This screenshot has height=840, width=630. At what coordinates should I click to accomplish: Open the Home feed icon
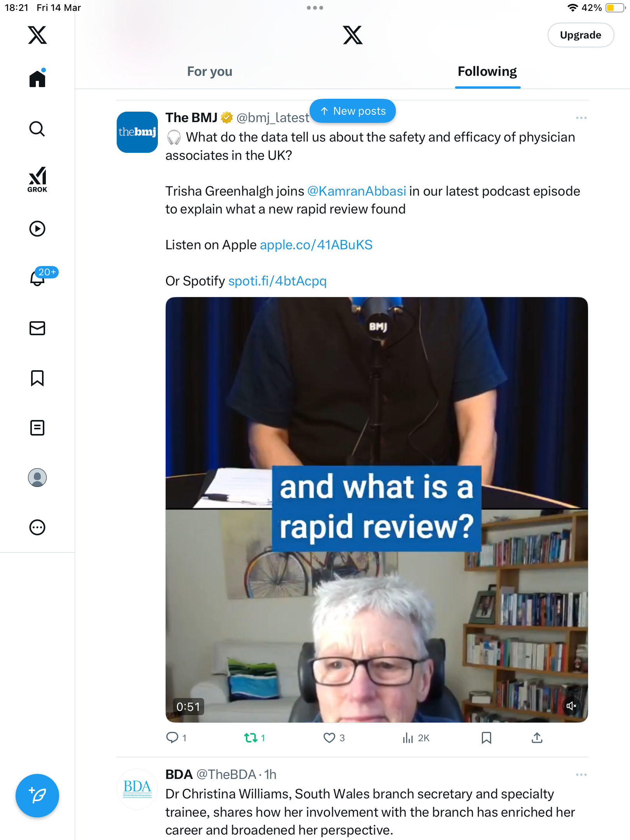click(37, 78)
